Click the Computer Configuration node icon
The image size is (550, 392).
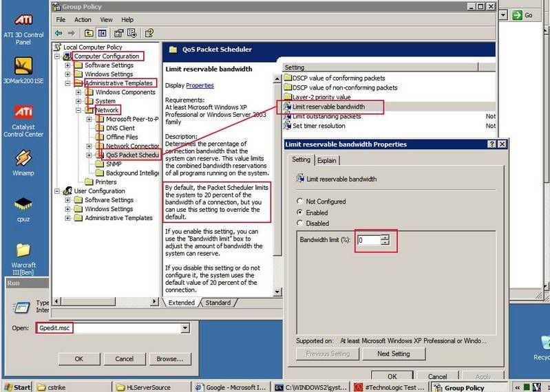[x=67, y=56]
